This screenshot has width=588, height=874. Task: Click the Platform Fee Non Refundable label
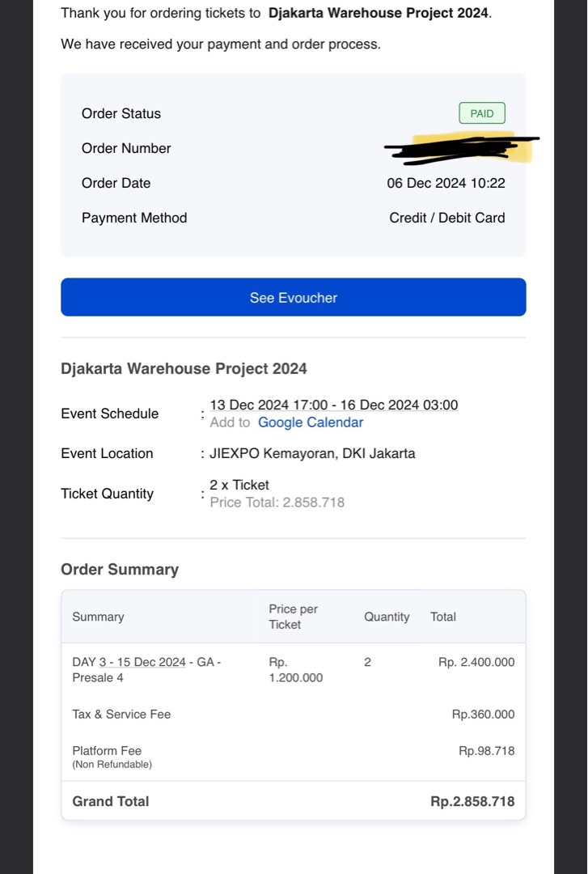112,757
